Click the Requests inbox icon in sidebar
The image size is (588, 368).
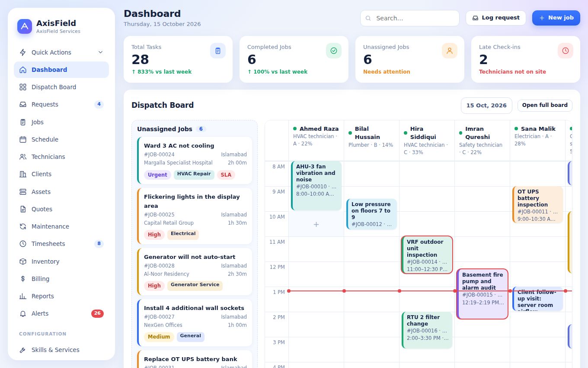click(x=23, y=104)
